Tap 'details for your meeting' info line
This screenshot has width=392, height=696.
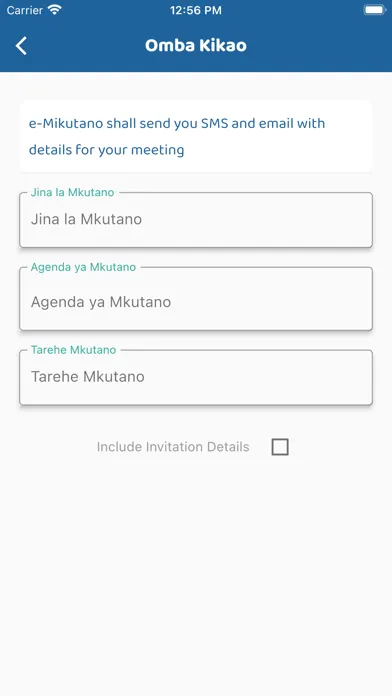[x=107, y=150]
